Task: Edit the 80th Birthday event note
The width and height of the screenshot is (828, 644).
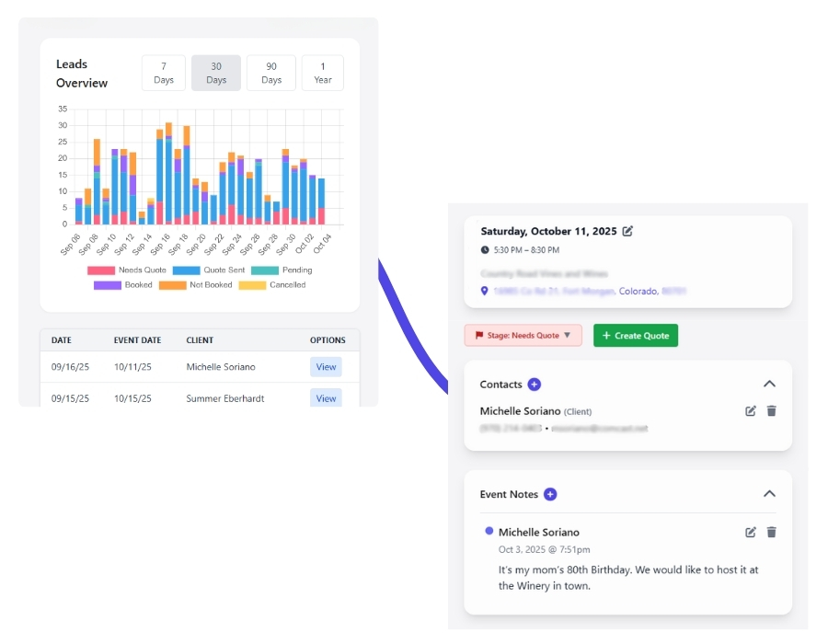Action: coord(751,532)
